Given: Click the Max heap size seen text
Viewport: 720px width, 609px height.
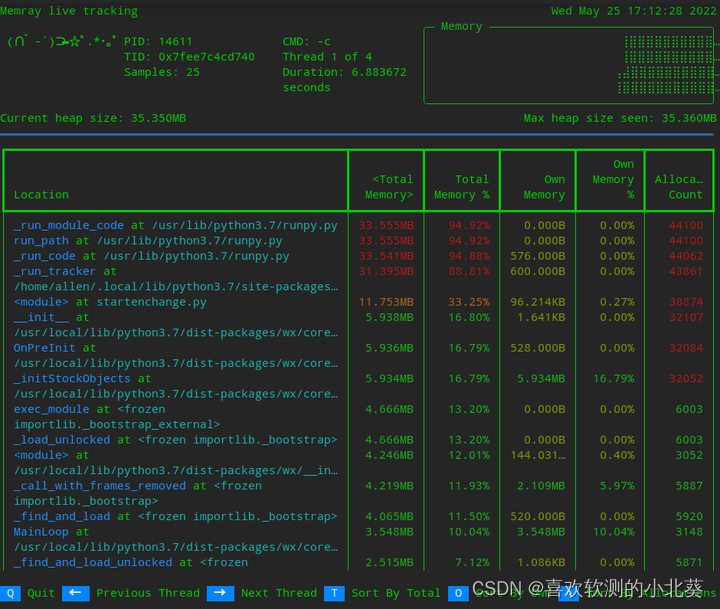Looking at the screenshot, I should coord(620,118).
